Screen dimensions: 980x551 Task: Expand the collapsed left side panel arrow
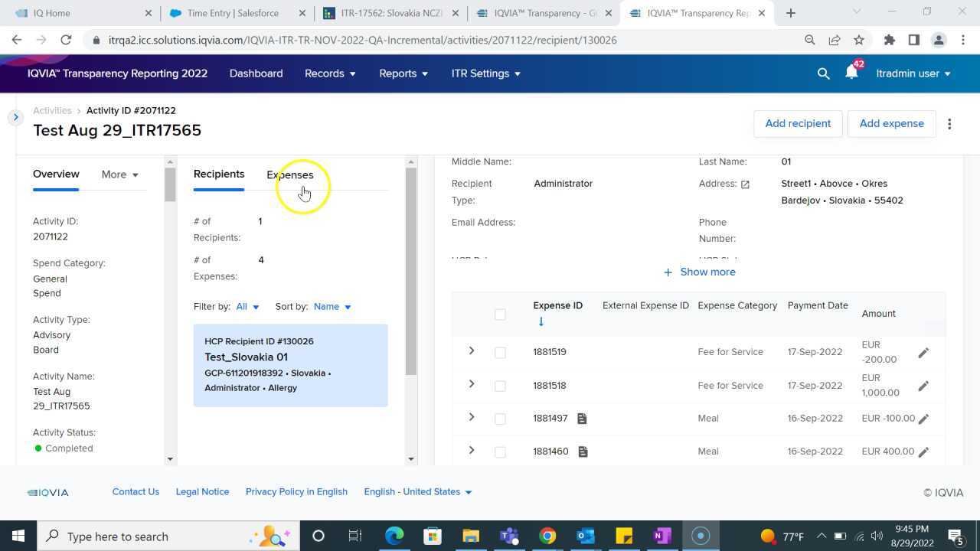tap(15, 117)
